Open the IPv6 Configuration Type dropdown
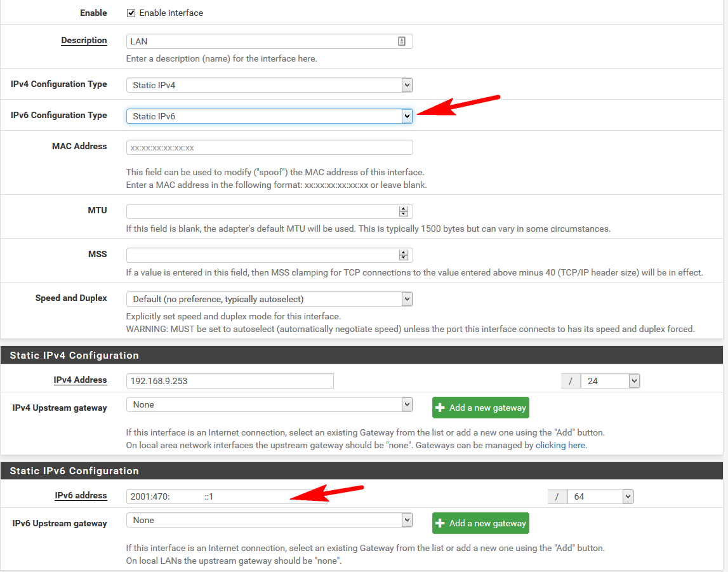The height and width of the screenshot is (572, 728). 269,116
